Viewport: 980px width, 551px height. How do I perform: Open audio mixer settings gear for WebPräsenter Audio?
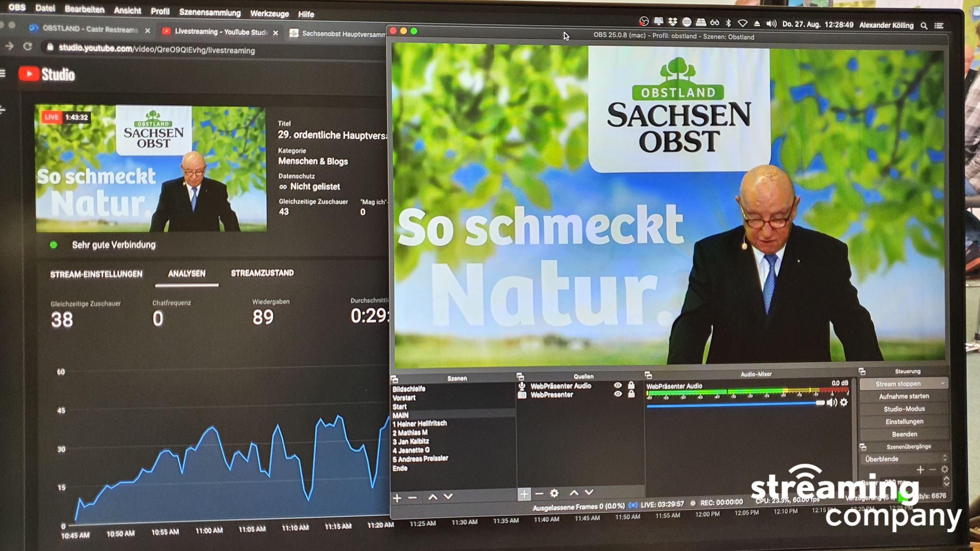pos(844,403)
